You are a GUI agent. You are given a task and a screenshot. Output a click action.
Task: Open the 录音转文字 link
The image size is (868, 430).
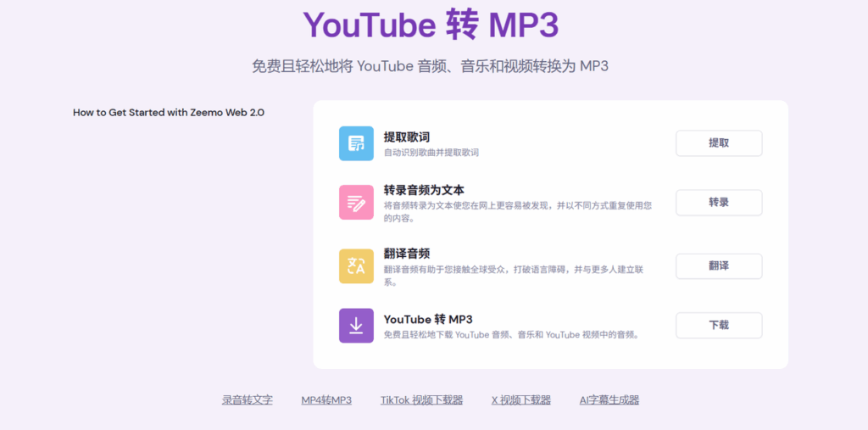pyautogui.click(x=248, y=400)
